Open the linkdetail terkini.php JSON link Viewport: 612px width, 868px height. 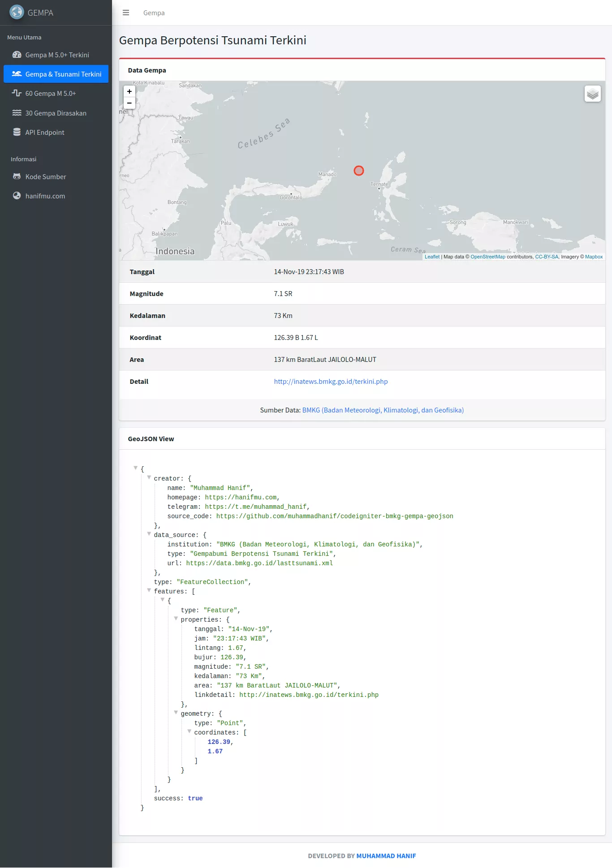click(x=309, y=695)
